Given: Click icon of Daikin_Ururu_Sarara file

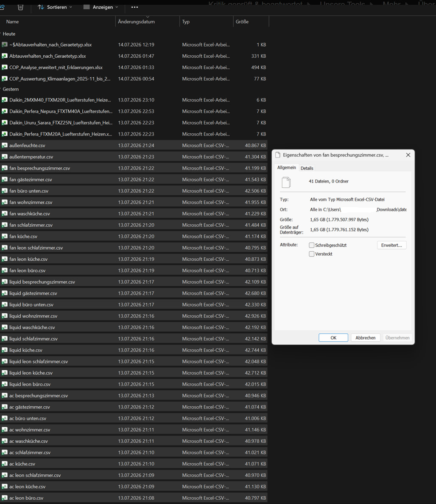Looking at the screenshot, I should tap(5, 123).
